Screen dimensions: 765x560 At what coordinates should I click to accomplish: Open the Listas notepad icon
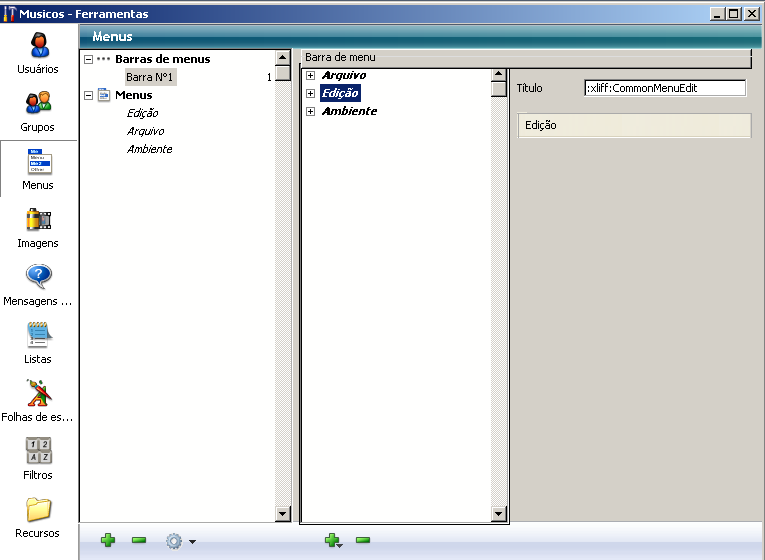tap(39, 334)
